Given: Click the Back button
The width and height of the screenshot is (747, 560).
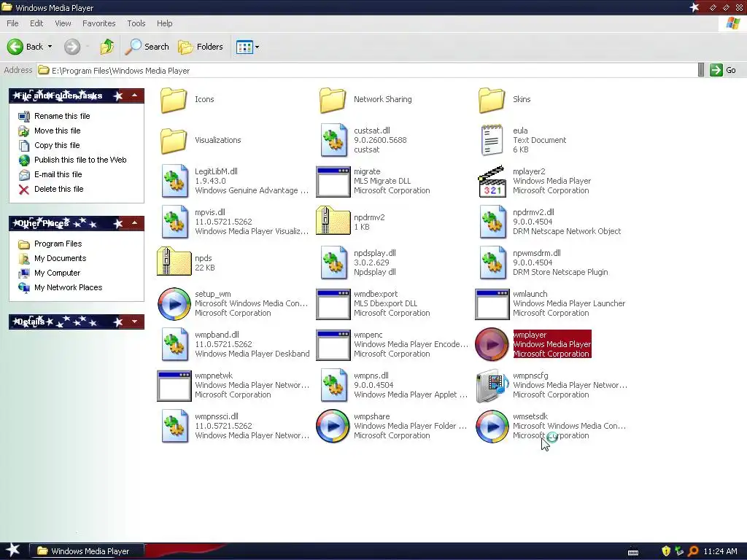Looking at the screenshot, I should click(26, 47).
